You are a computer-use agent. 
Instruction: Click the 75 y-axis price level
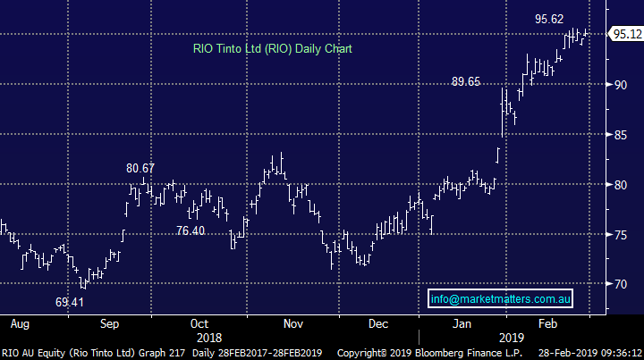(620, 235)
